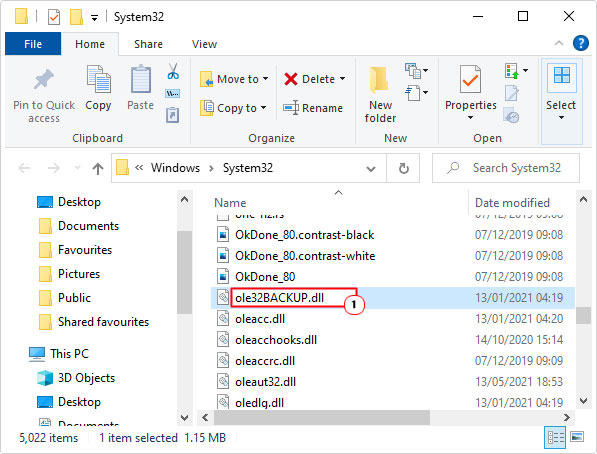
Task: Click New folder icon in title bar quick access
Action: coord(77,17)
